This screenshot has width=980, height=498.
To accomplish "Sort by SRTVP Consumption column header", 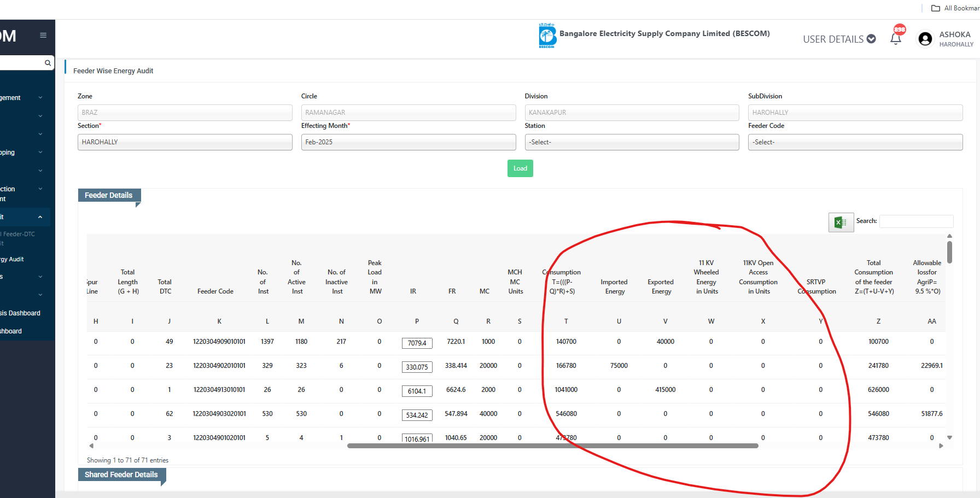I will [816, 286].
